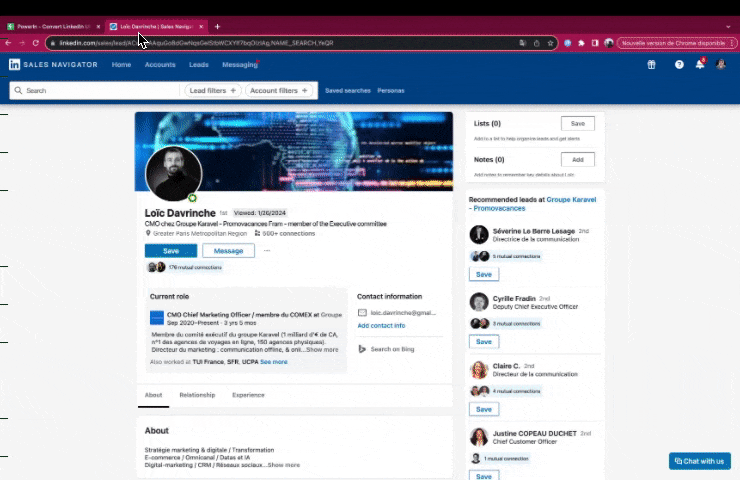Screen dimensions: 740x480
Task: Save Loïc Davrinche as a lead
Action: click(171, 251)
